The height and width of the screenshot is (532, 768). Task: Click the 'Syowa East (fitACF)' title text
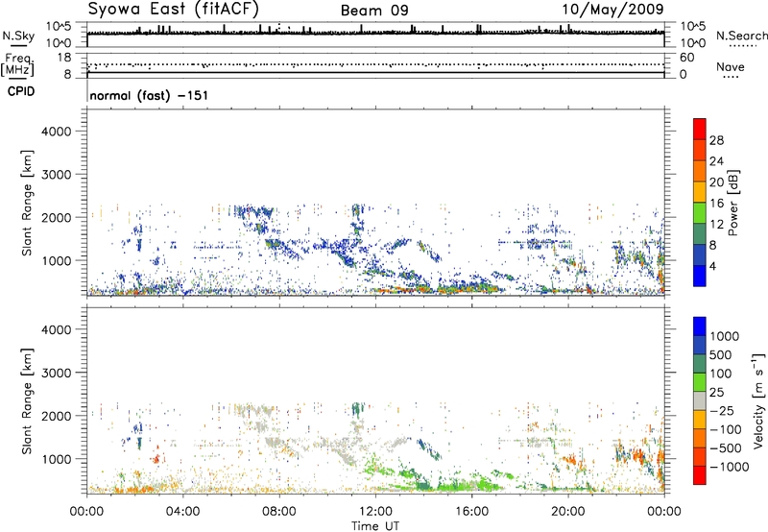click(174, 10)
